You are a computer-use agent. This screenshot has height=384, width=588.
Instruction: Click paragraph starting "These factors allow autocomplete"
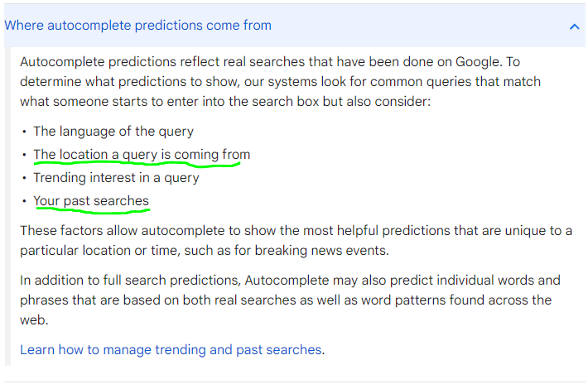[x=296, y=241]
